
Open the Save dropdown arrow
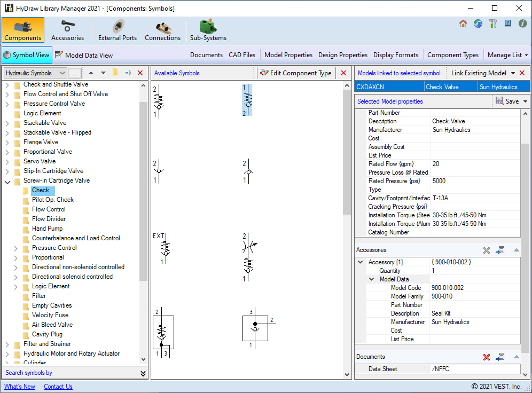[x=525, y=101]
